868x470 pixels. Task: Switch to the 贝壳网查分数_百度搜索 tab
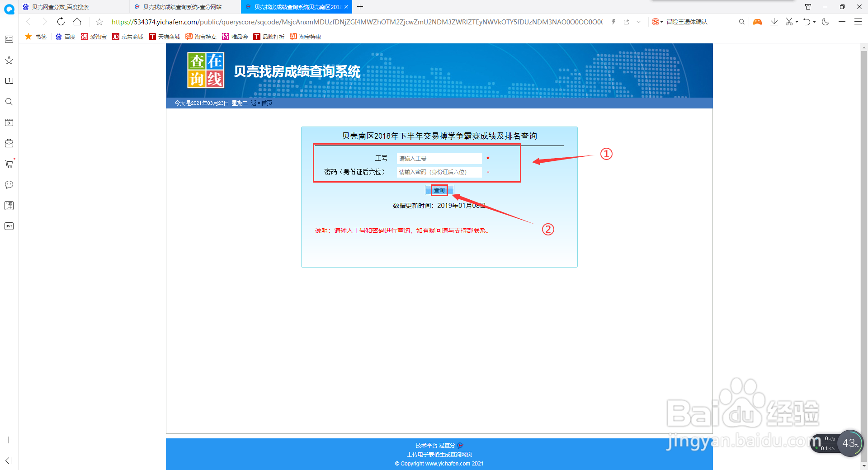[74, 7]
